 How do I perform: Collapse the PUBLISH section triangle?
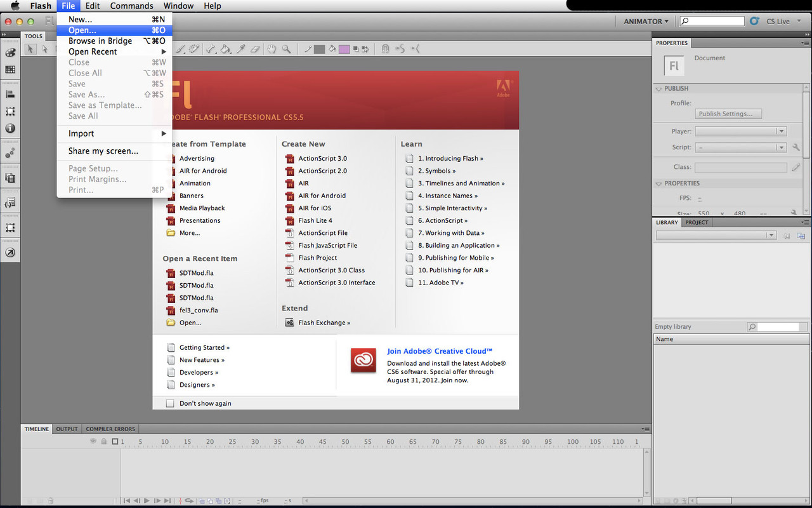tap(658, 89)
